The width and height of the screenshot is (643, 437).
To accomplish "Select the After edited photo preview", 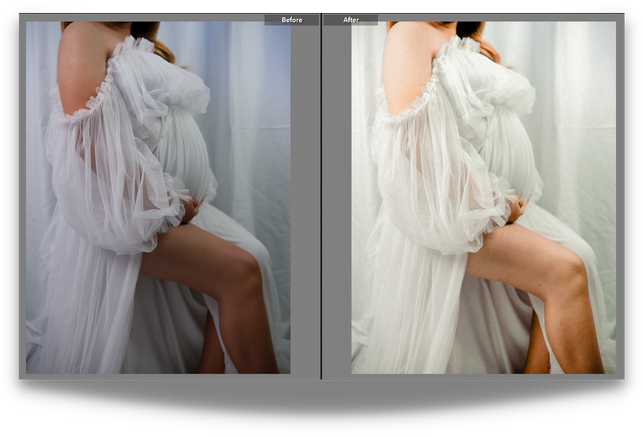I will point(483,198).
